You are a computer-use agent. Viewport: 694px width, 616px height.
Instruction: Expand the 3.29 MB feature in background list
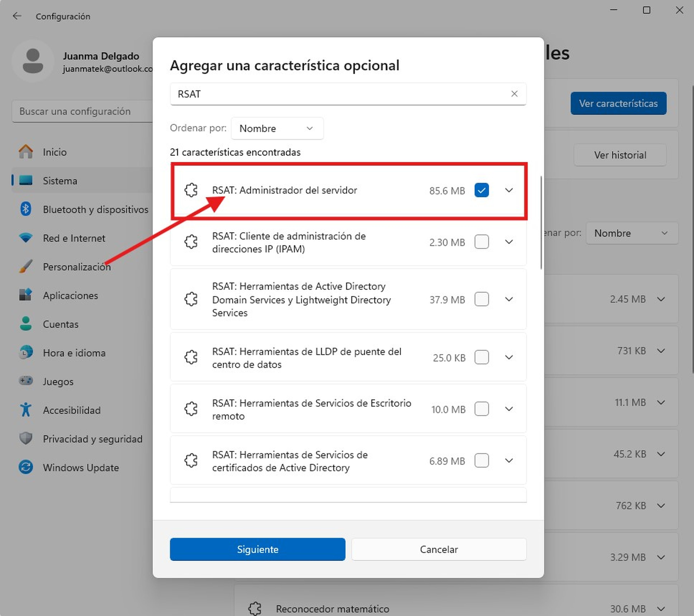click(661, 557)
